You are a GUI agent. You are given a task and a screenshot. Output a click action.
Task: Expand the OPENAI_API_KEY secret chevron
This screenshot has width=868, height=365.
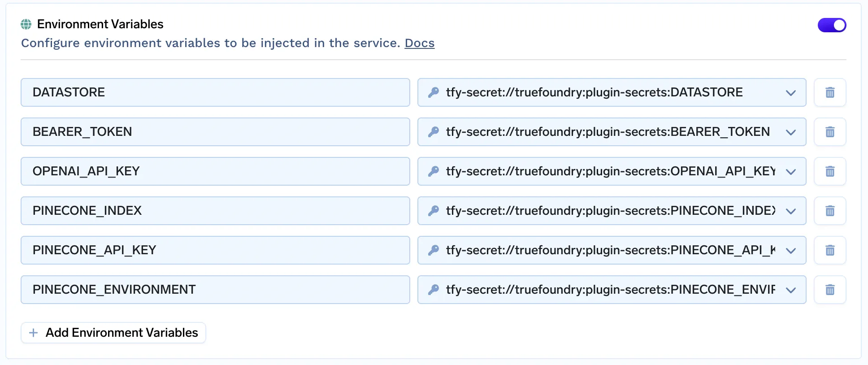coord(790,172)
